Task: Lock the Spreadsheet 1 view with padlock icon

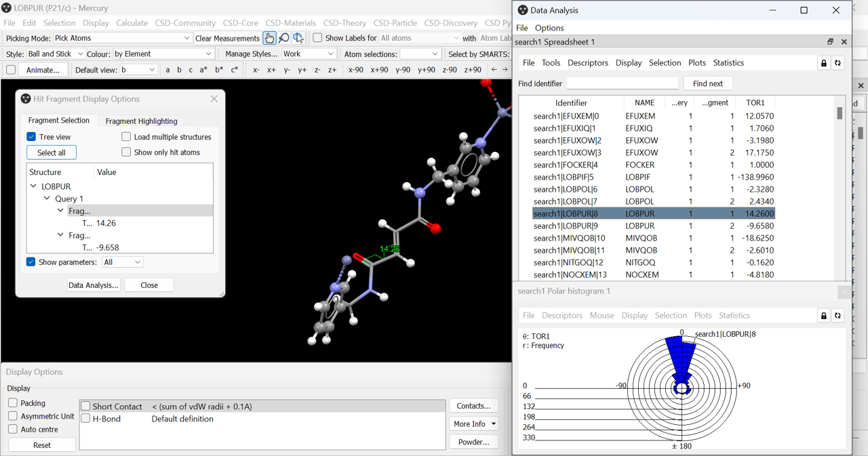Action: (823, 62)
